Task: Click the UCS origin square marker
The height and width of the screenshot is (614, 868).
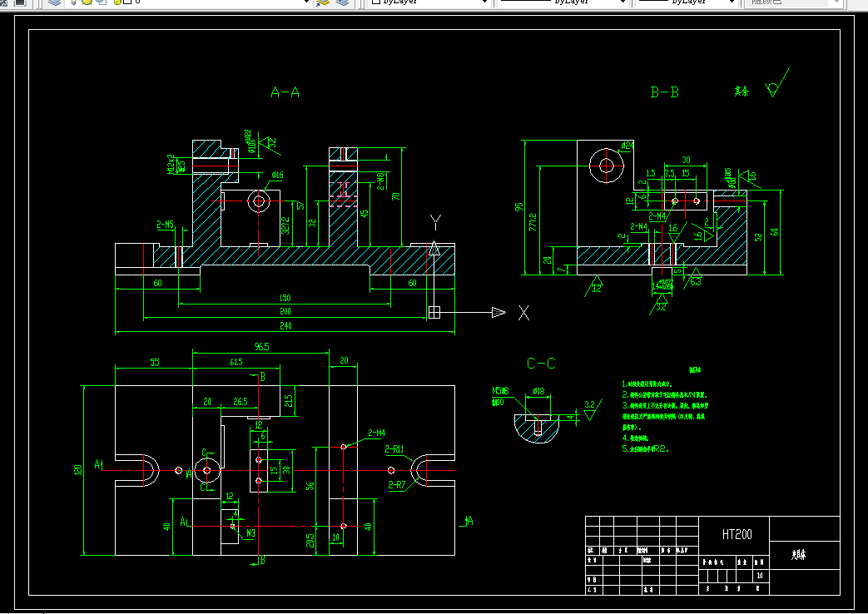Action: click(434, 313)
